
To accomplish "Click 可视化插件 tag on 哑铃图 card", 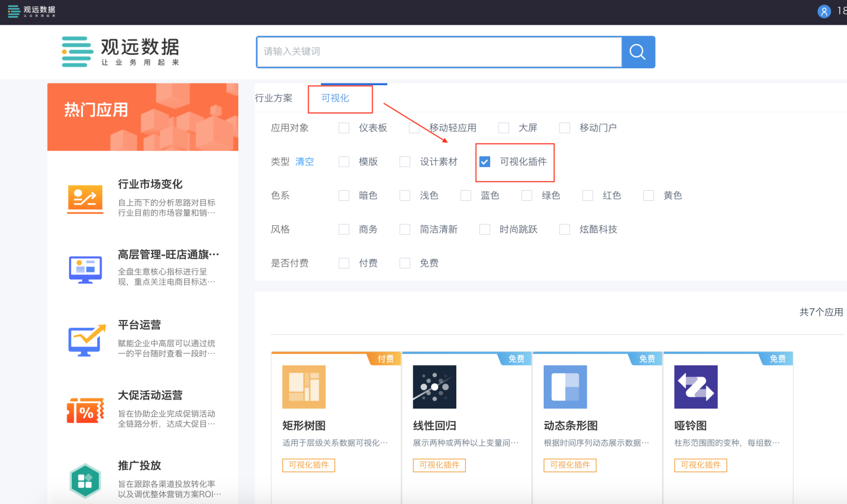I will [701, 465].
